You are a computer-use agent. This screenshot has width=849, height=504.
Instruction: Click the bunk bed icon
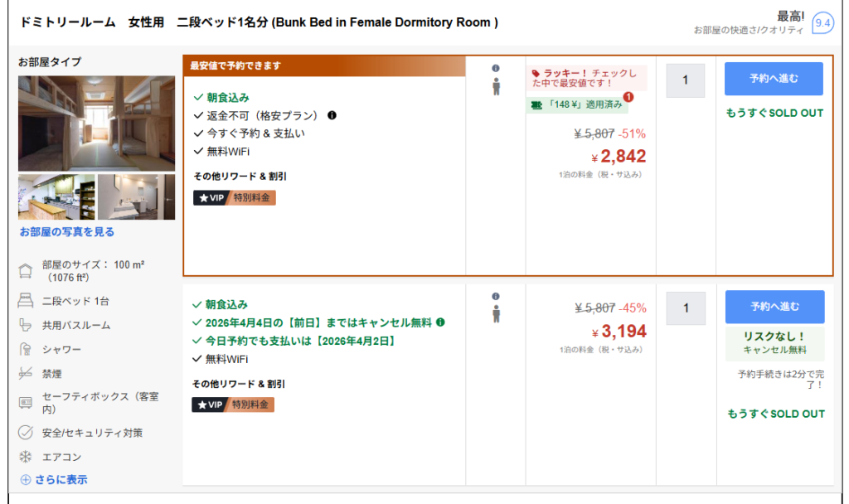tap(26, 301)
